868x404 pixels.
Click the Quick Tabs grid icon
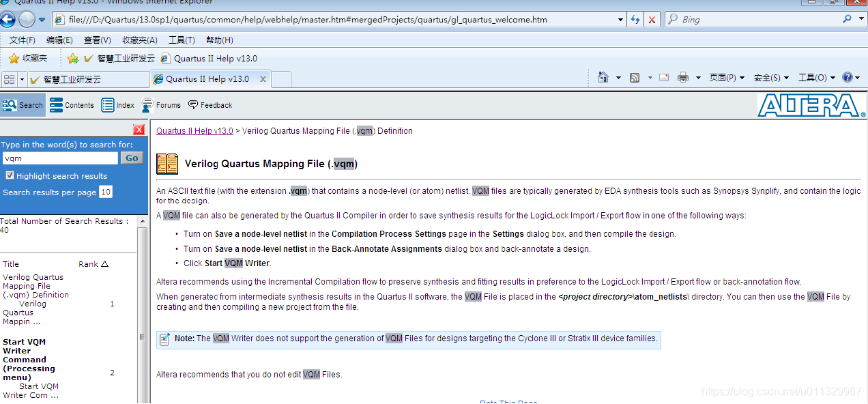[x=9, y=79]
